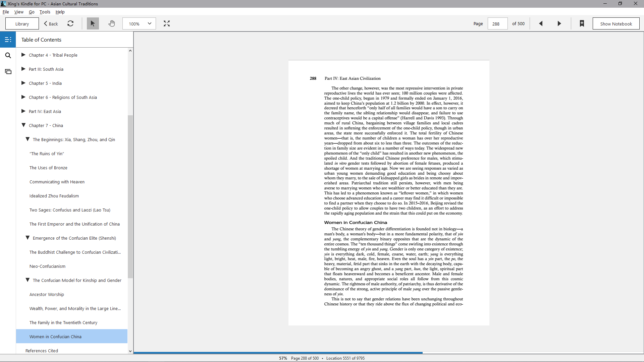The width and height of the screenshot is (644, 362).
Task: Enter full screen mode
Action: tap(167, 23)
